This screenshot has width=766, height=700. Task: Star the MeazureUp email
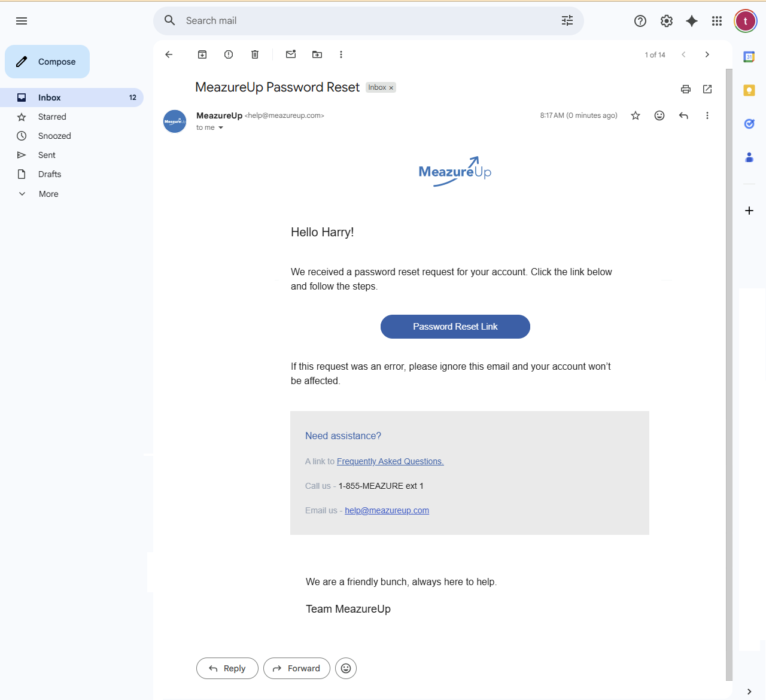[x=636, y=115]
